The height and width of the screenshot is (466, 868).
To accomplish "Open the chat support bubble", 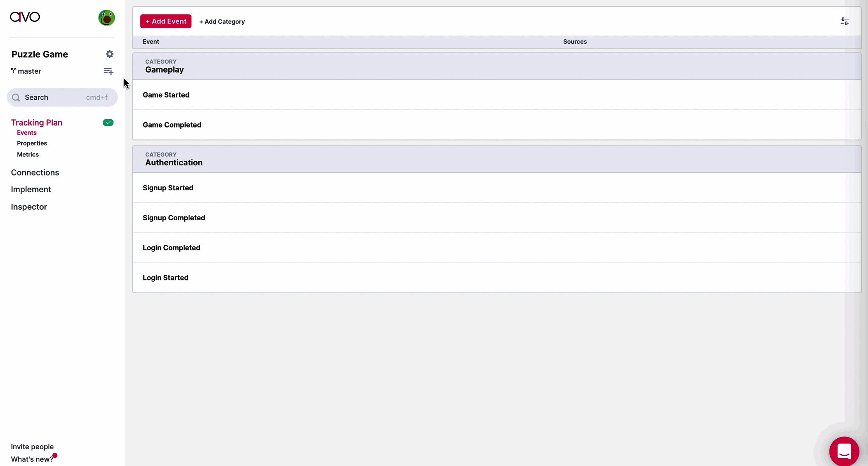I will click(844, 451).
